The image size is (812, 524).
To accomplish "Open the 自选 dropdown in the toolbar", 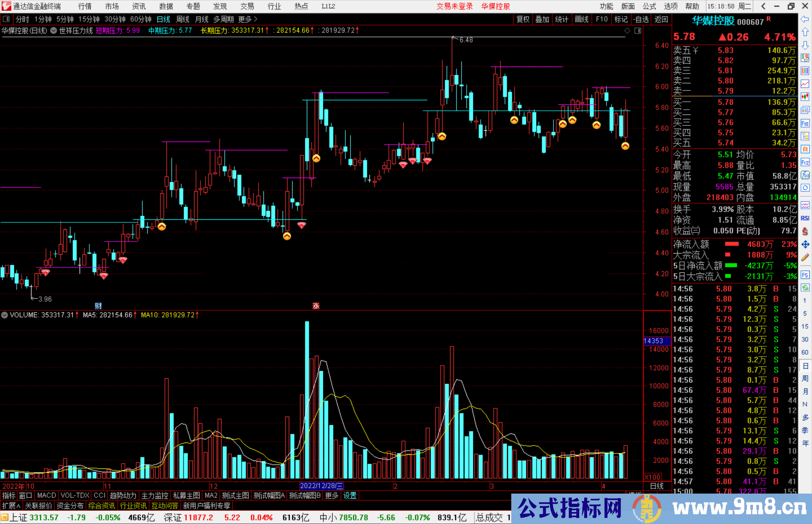I will tap(641, 19).
